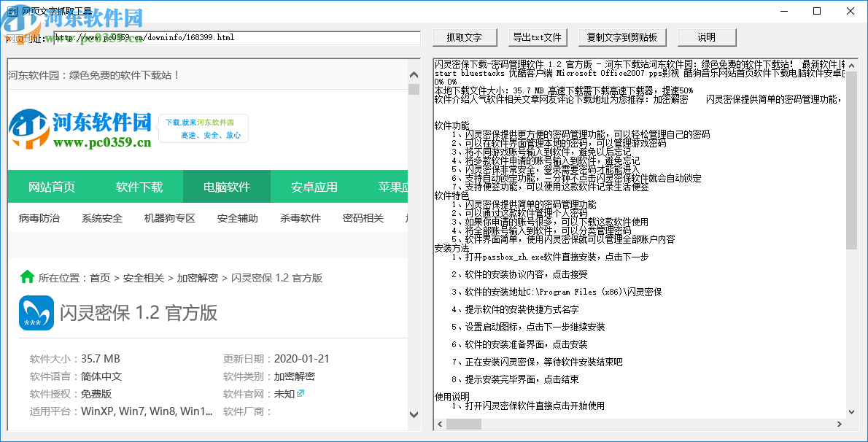Click the external link icon next to 未知

tap(300, 392)
